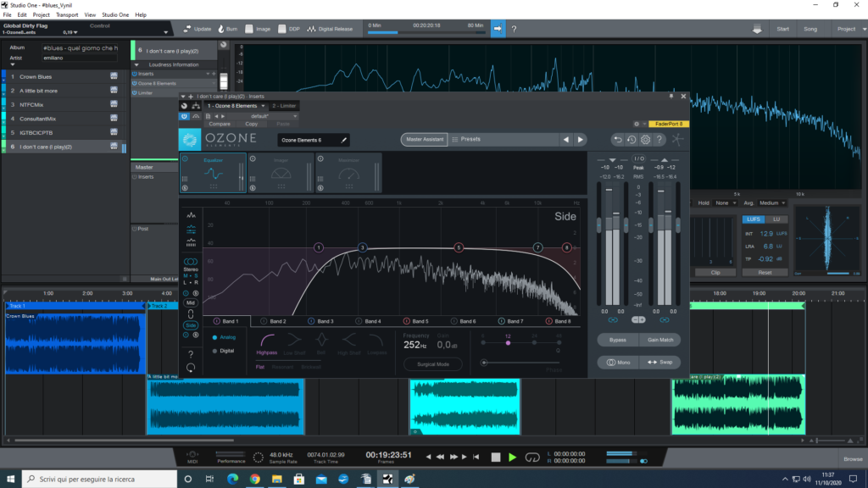Screen dimensions: 868x488
Task: Select the Side channel button
Action: point(191,325)
